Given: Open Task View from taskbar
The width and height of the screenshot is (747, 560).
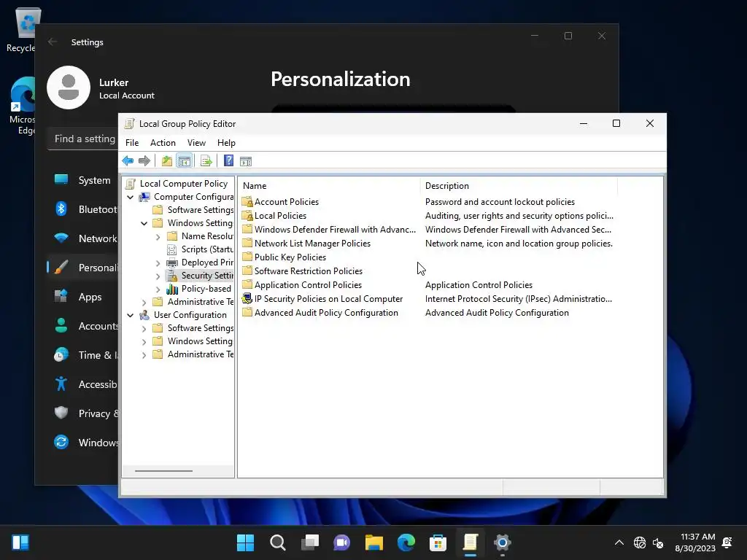Looking at the screenshot, I should click(x=309, y=542).
